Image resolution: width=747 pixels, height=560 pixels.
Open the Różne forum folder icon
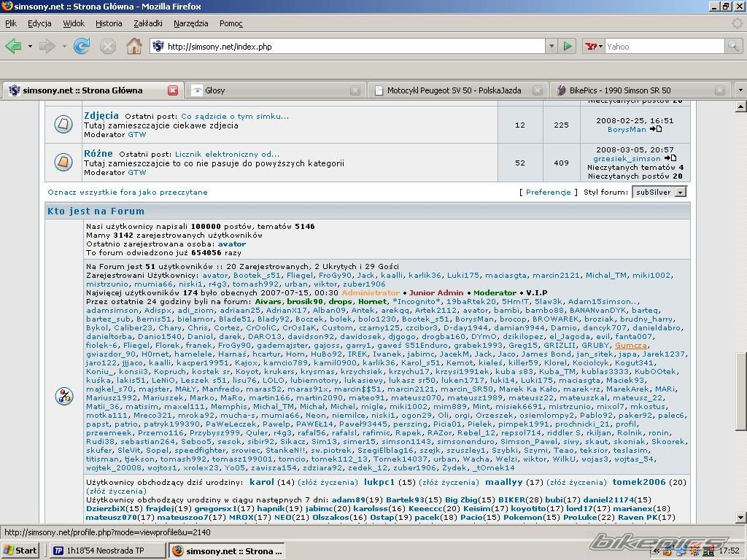pos(63,162)
